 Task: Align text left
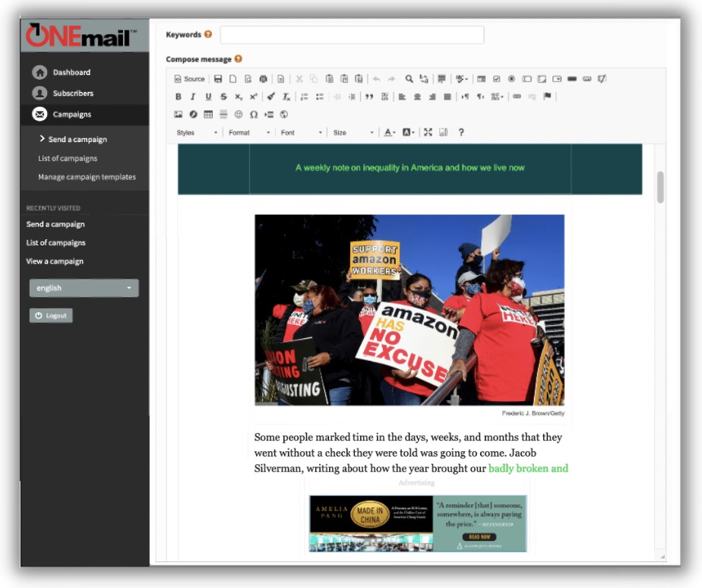click(x=402, y=96)
